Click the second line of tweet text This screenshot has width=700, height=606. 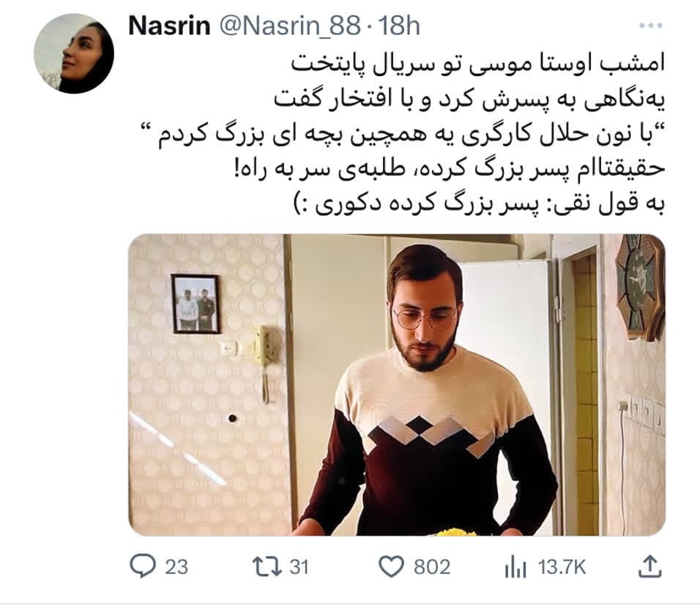pyautogui.click(x=469, y=100)
